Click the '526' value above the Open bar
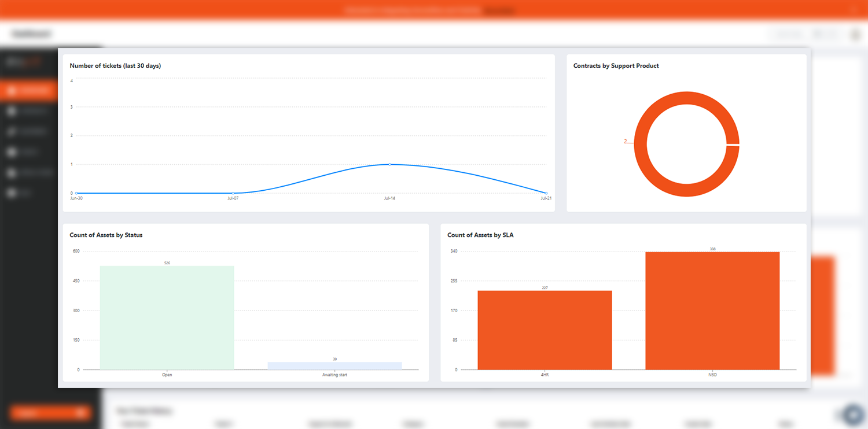 click(167, 263)
